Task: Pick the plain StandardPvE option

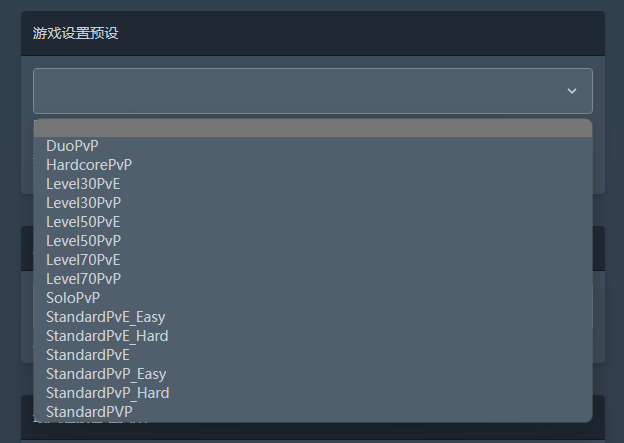Action: pos(313,355)
